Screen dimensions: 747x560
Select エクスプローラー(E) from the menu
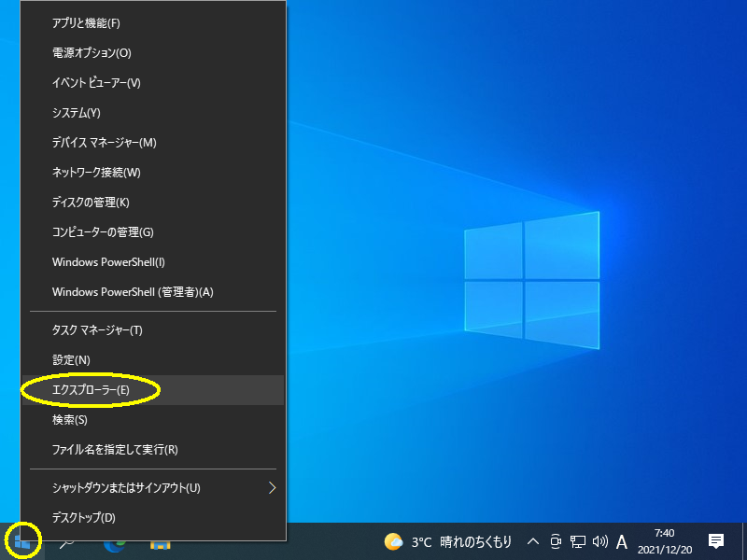[x=92, y=390]
